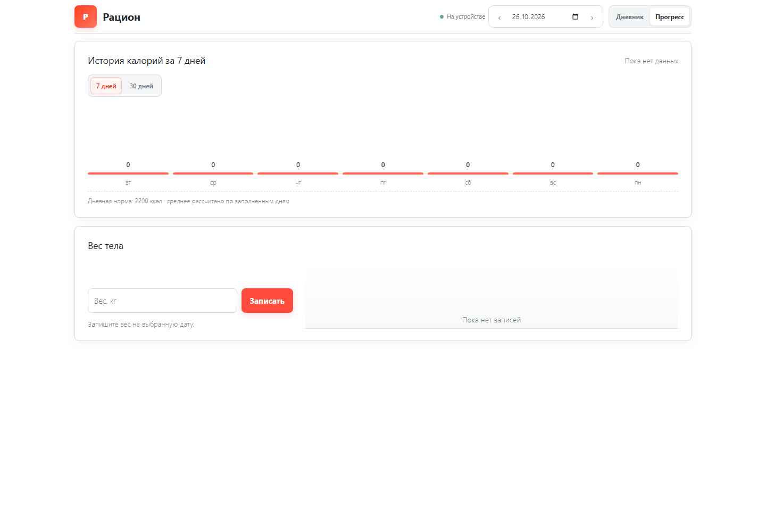
Task: Click the Запишите вес на выбранную дату hint
Action: tap(141, 324)
